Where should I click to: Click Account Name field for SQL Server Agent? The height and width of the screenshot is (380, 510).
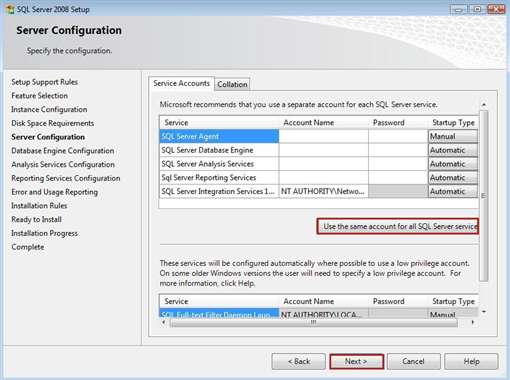click(323, 136)
